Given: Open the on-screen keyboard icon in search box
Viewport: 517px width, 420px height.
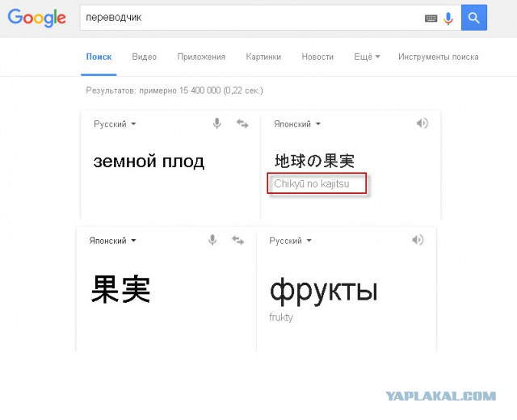Looking at the screenshot, I should click(x=431, y=19).
